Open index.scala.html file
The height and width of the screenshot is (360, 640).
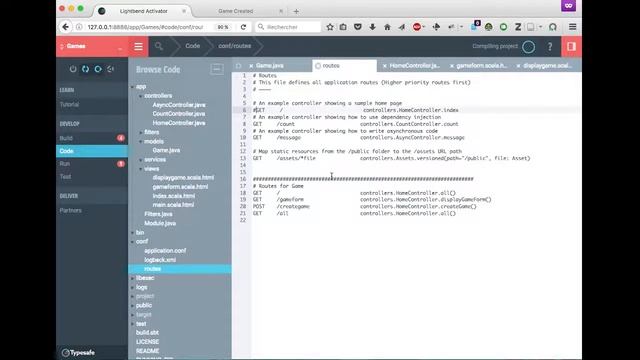173,196
